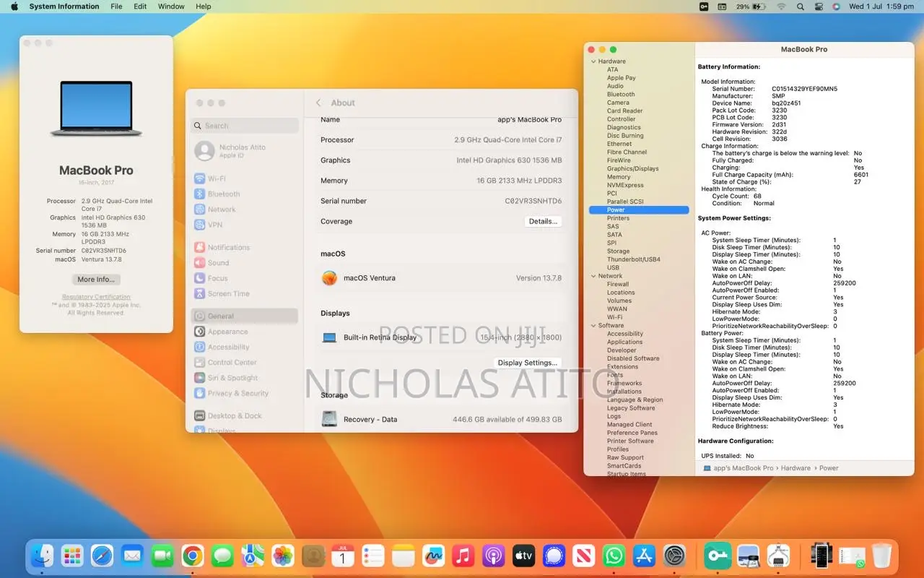This screenshot has height=578, width=924.
Task: Select Audio in the Hardware list
Action: point(615,86)
